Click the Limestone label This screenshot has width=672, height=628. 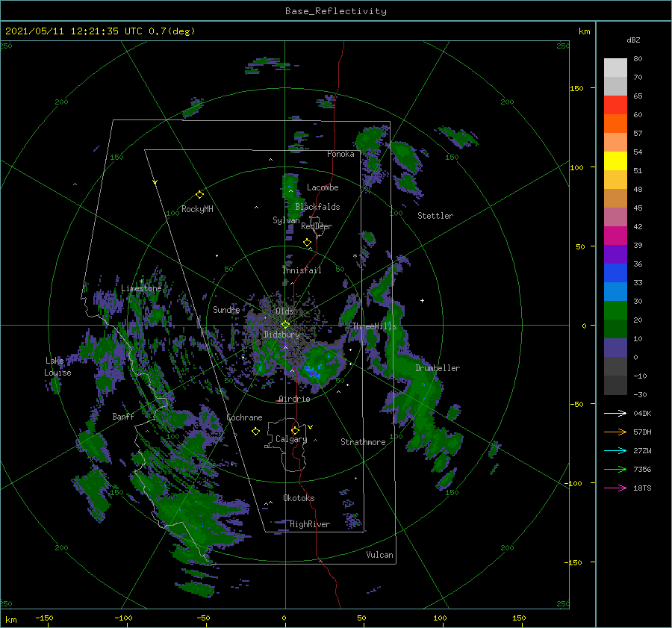141,288
